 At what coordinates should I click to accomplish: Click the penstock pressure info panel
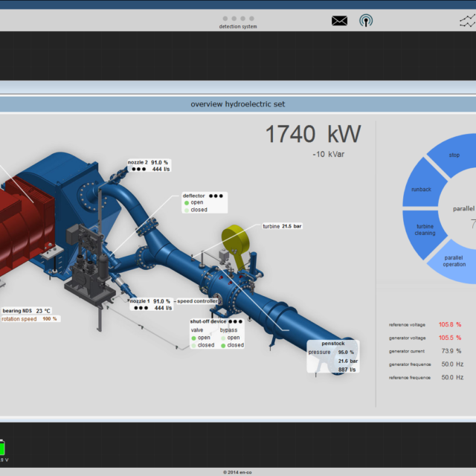333,356
